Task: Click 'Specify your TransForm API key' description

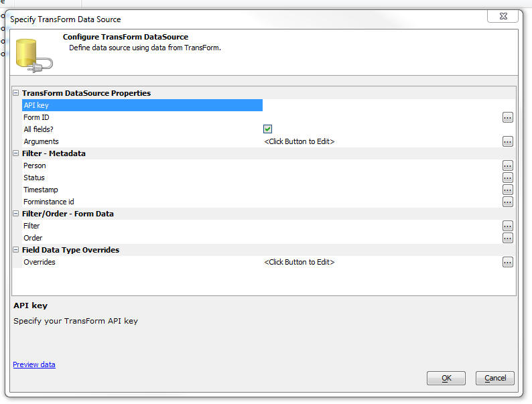Action: click(76, 321)
